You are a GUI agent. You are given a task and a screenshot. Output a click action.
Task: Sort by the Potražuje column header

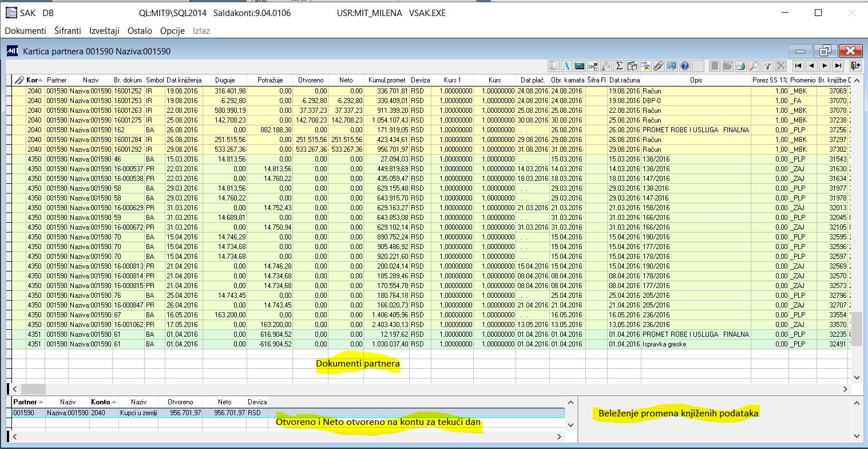[269, 80]
